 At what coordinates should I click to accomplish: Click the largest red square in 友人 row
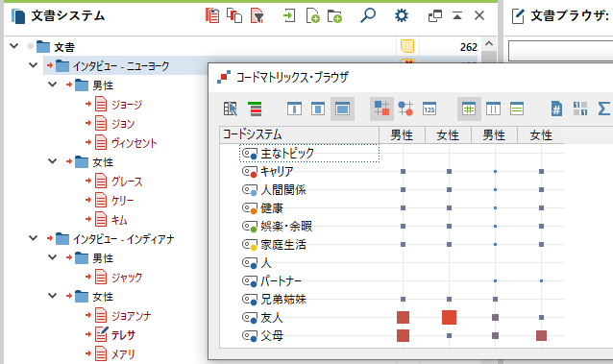click(450, 318)
